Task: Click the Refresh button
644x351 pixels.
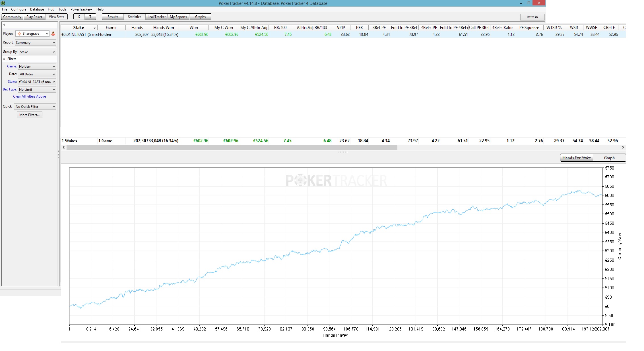Action: (532, 17)
